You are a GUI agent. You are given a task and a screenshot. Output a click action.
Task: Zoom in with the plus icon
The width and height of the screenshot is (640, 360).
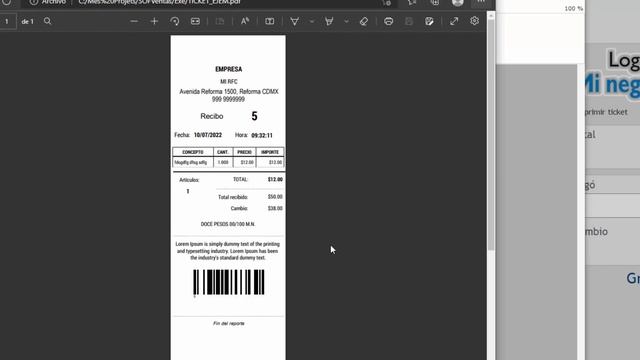tap(154, 21)
